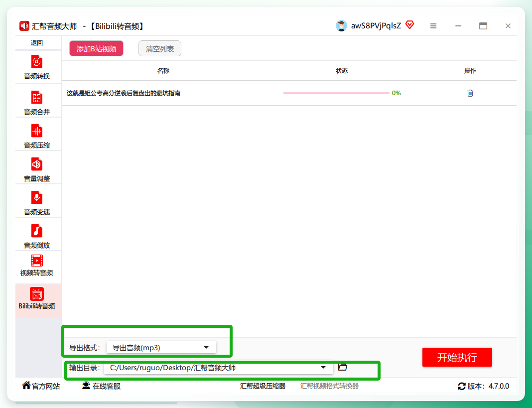Switch to 视频转音频 tool icon
Screen dimensions: 532x408
coord(37,261)
